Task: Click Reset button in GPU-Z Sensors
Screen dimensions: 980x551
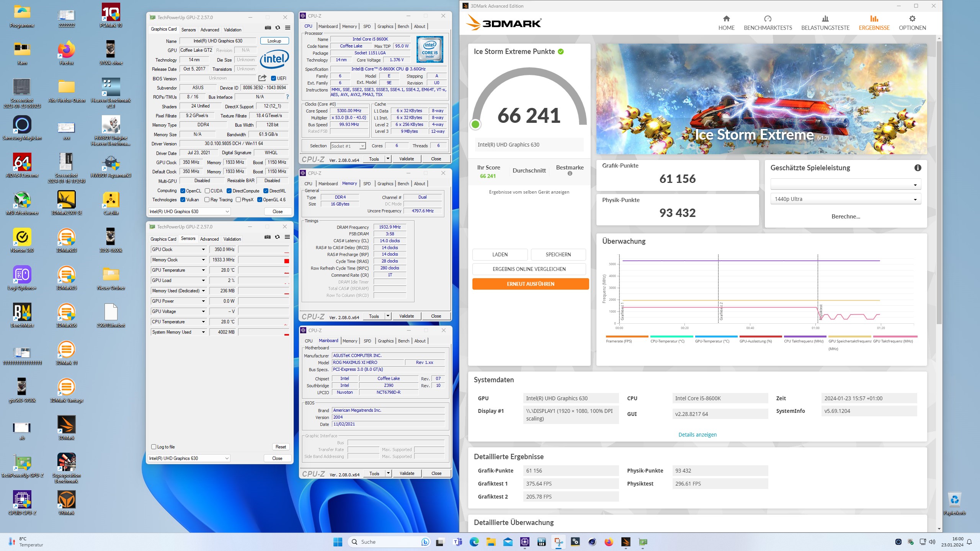Action: [281, 447]
